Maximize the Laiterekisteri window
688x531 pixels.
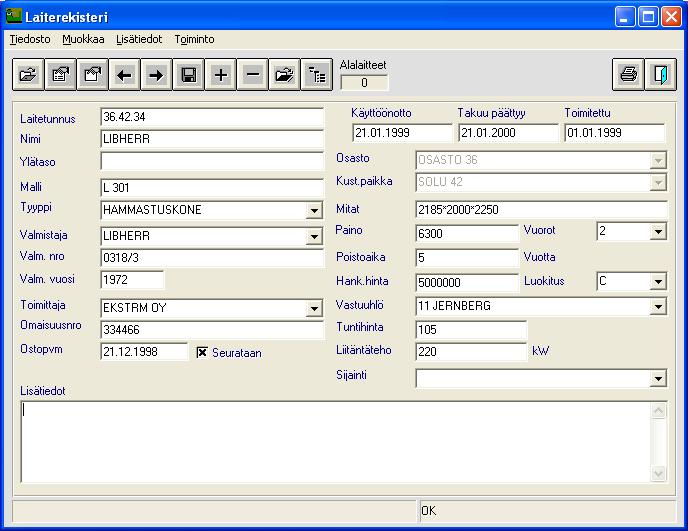tap(648, 18)
